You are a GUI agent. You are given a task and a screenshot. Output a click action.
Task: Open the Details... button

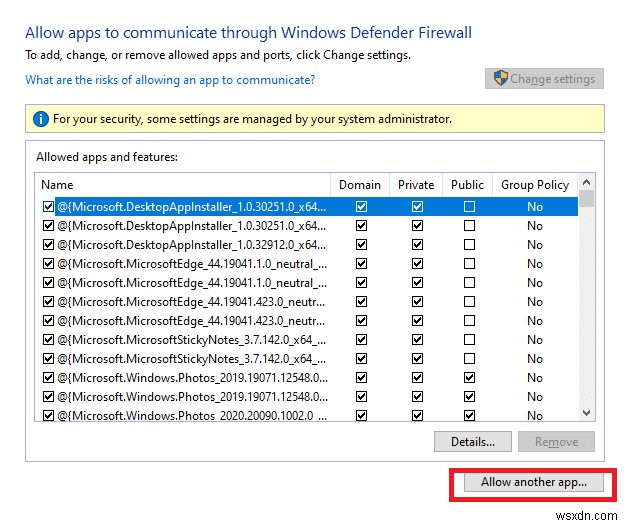[473, 442]
